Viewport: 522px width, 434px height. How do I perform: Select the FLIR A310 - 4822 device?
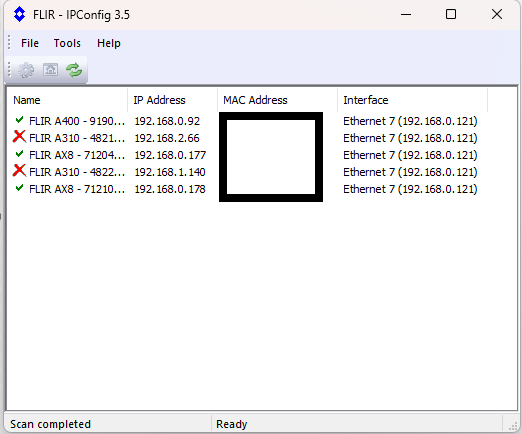click(x=77, y=172)
